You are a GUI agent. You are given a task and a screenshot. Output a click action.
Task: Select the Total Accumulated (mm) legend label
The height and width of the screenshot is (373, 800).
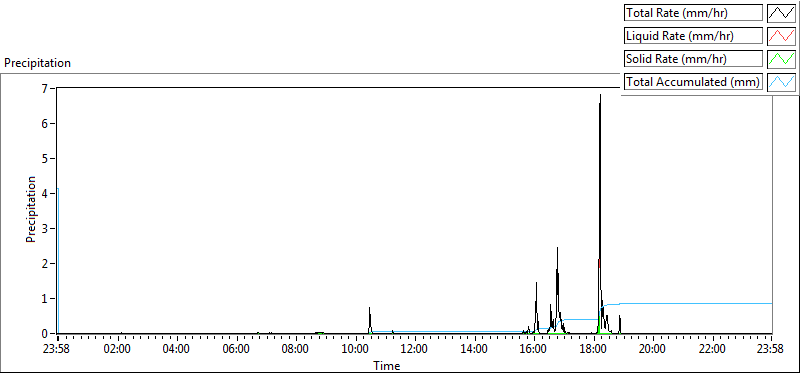pos(693,82)
